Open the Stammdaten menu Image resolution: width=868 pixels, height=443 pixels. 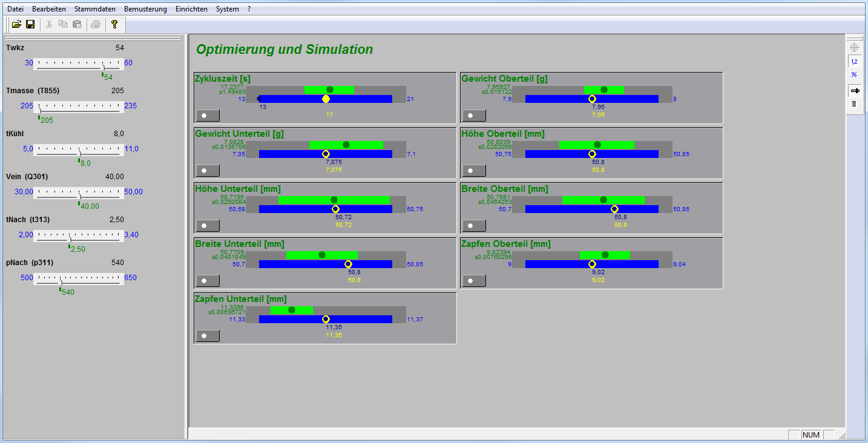95,9
